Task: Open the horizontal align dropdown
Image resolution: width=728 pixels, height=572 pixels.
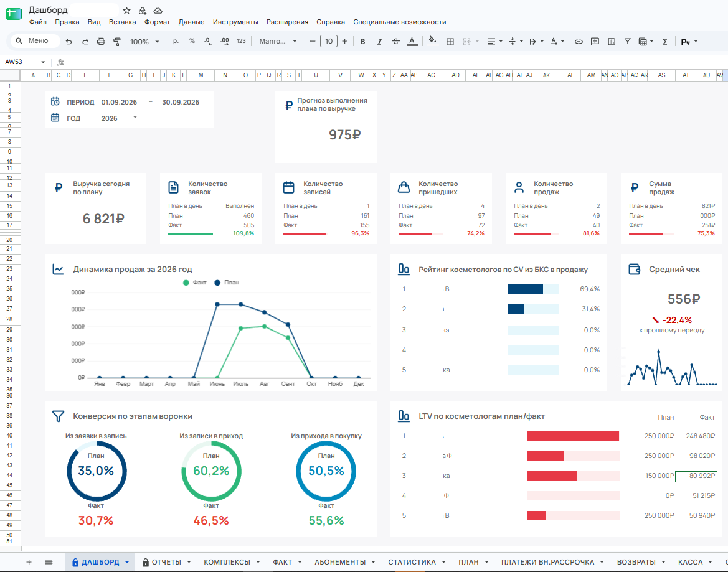Action: (495, 41)
